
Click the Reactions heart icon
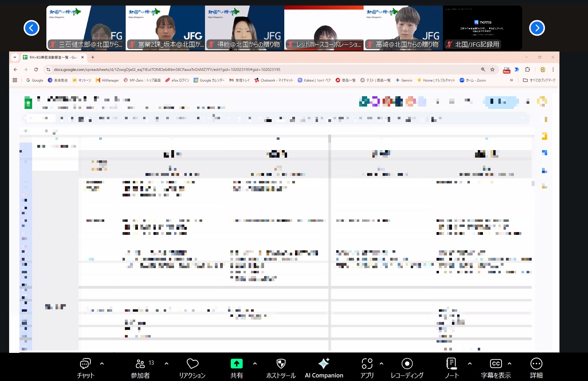(192, 364)
